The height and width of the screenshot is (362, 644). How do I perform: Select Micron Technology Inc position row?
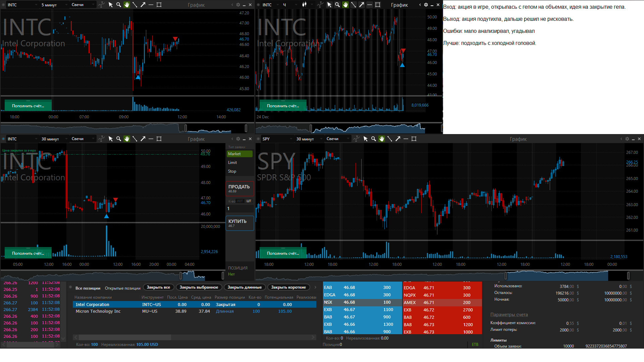point(195,311)
